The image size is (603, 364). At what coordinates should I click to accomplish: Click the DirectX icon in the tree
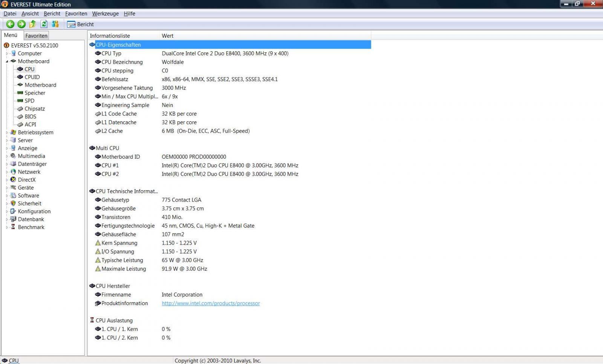point(14,180)
